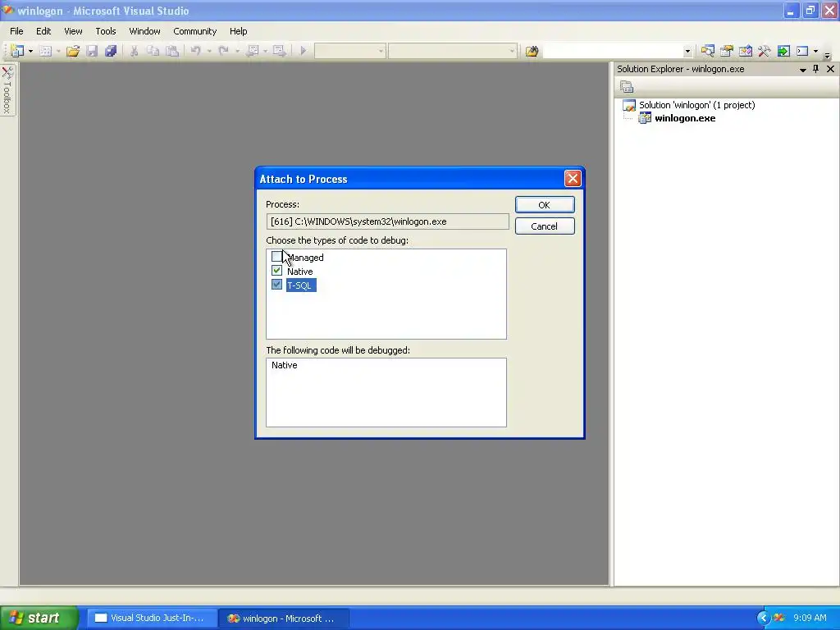The image size is (840, 630).
Task: Close the Solution Explorer panel
Action: [830, 69]
